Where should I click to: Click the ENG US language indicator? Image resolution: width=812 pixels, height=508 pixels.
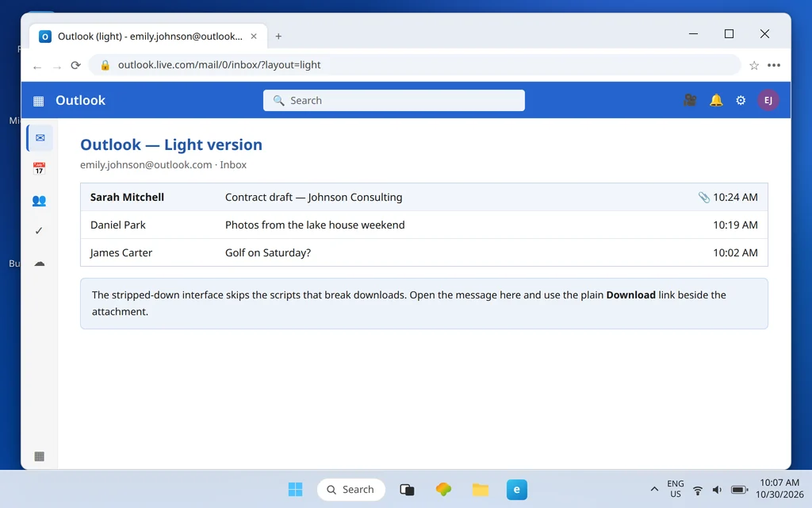click(x=676, y=489)
